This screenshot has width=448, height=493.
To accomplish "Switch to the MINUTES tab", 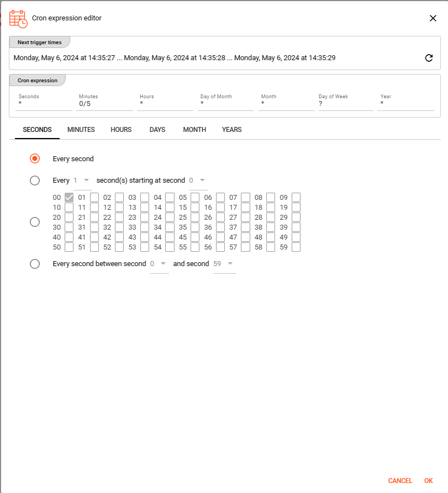I will point(81,130).
